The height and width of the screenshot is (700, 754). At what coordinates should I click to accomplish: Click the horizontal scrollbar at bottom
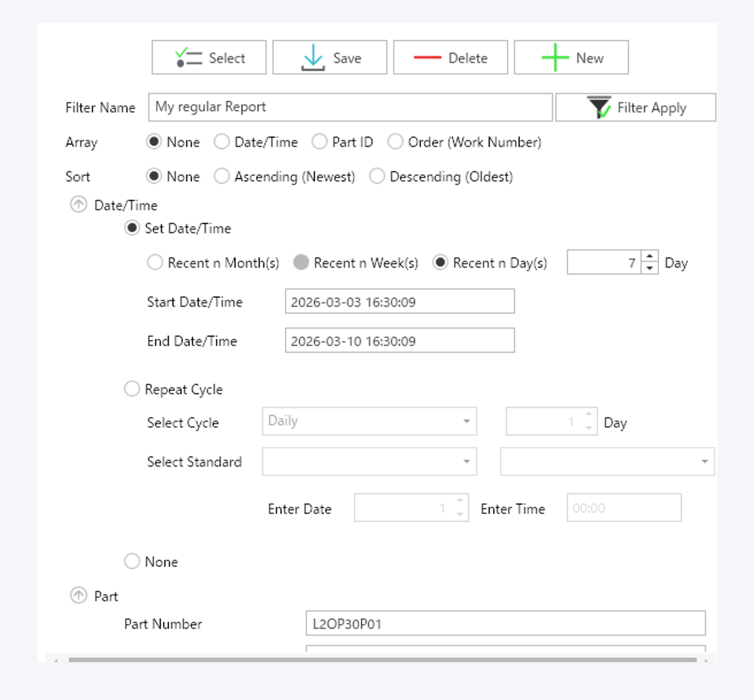[382, 660]
